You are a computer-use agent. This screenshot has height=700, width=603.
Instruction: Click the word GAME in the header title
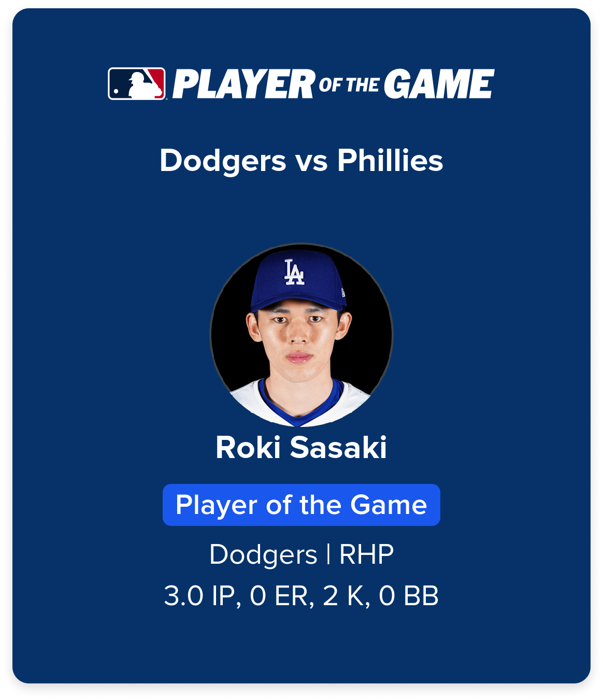(x=439, y=84)
